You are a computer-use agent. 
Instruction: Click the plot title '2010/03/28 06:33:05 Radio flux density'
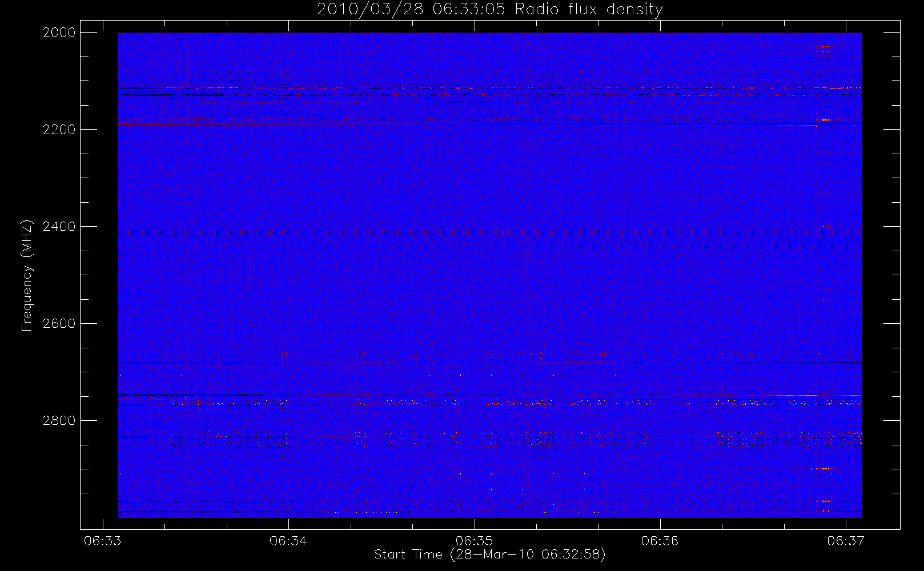click(x=489, y=10)
